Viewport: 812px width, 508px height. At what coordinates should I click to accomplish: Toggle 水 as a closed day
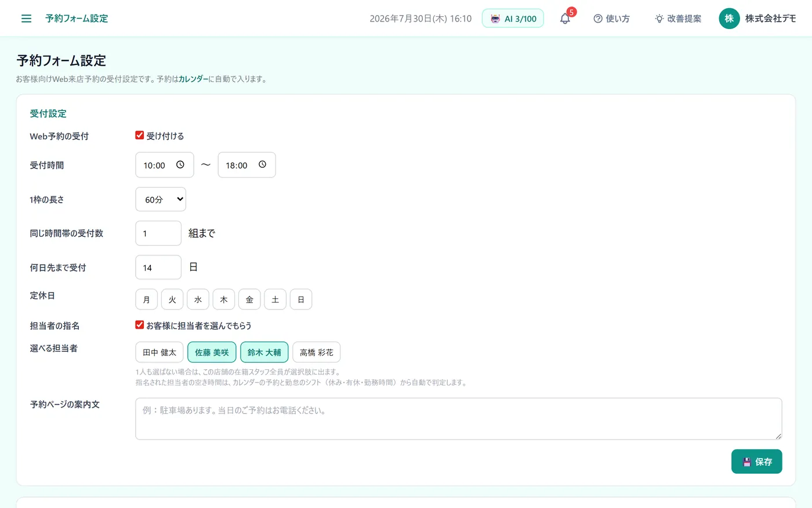click(x=198, y=300)
